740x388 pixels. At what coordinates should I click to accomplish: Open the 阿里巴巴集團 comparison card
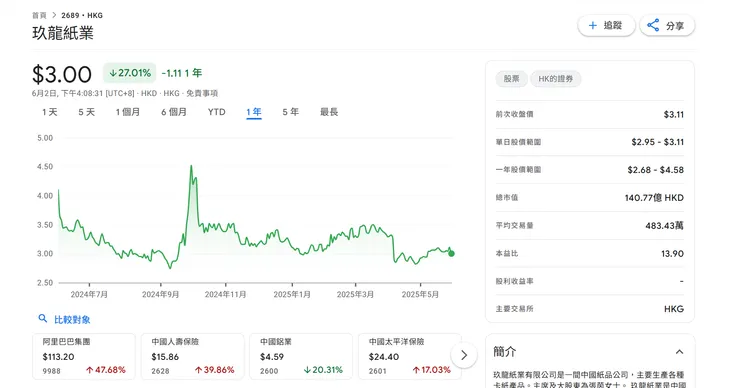(84, 356)
